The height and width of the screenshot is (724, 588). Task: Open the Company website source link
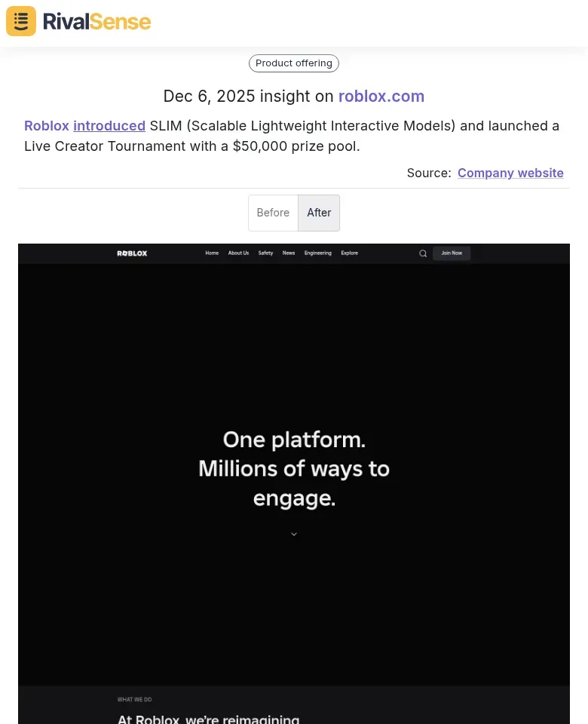[x=510, y=173]
